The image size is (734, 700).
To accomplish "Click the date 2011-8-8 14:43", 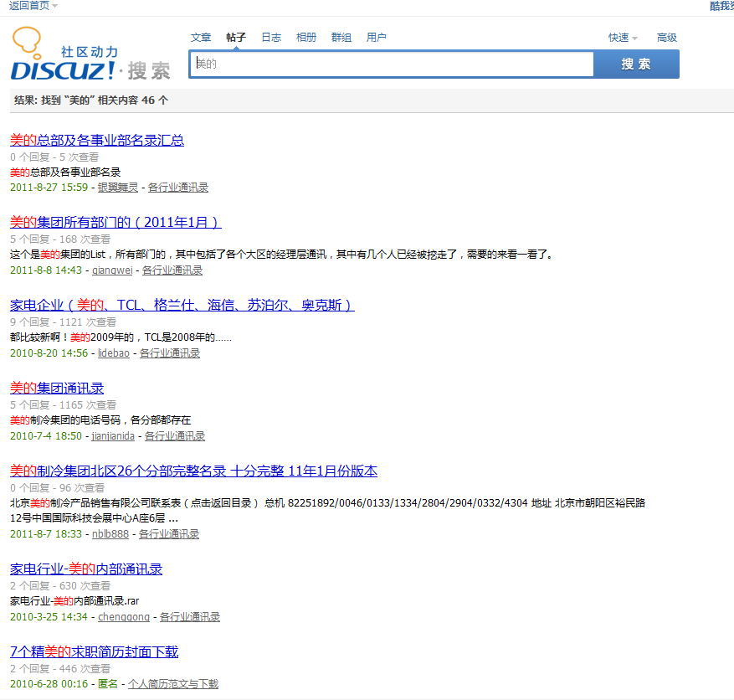I will [x=46, y=270].
